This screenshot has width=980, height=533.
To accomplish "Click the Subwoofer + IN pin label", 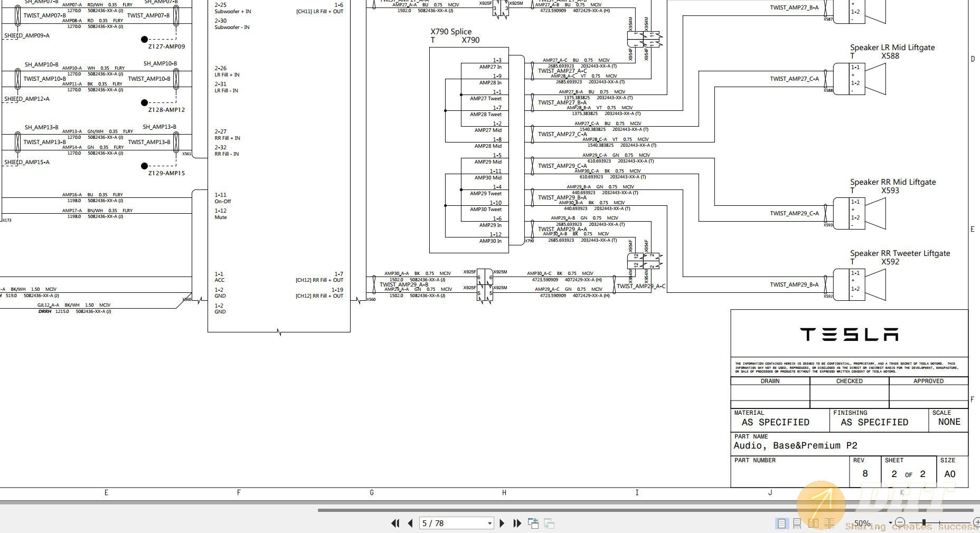I will 233,11.
